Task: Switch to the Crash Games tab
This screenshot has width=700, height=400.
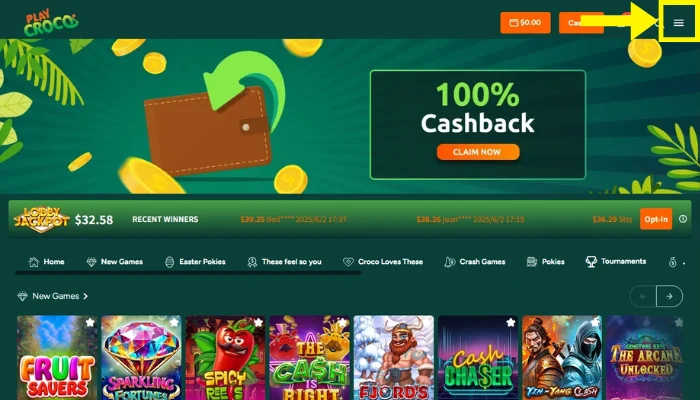Action: (475, 262)
